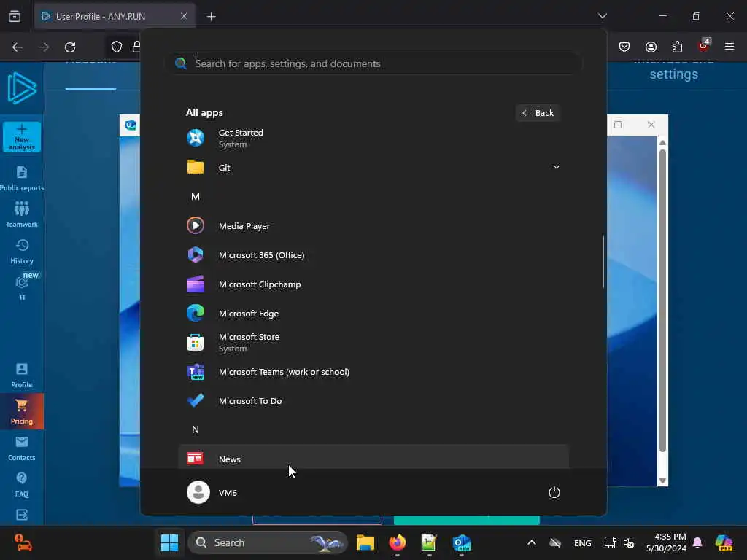Open Public reports in ANY.RUN sidebar
The image size is (747, 560).
(22, 179)
